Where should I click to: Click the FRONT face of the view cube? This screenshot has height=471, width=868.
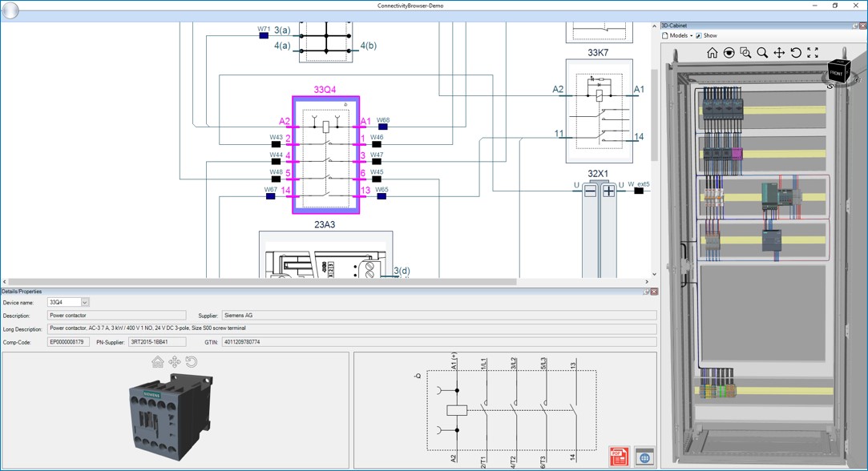[x=836, y=73]
